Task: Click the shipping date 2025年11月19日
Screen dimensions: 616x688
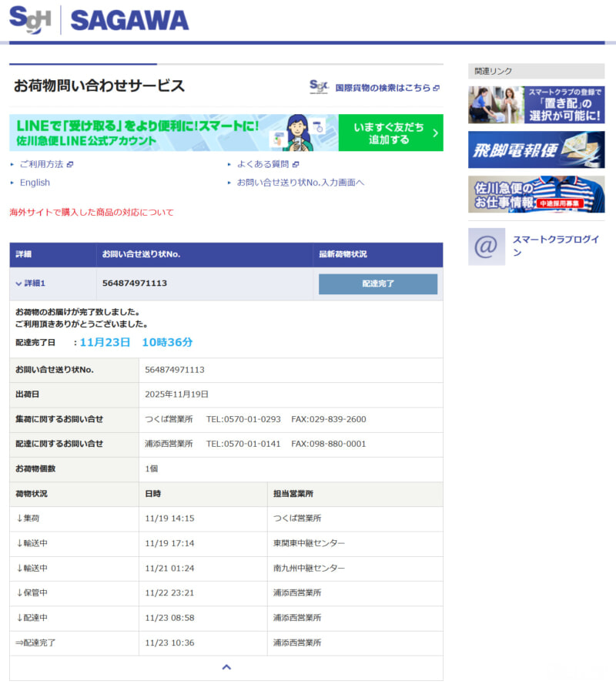Action: [176, 394]
